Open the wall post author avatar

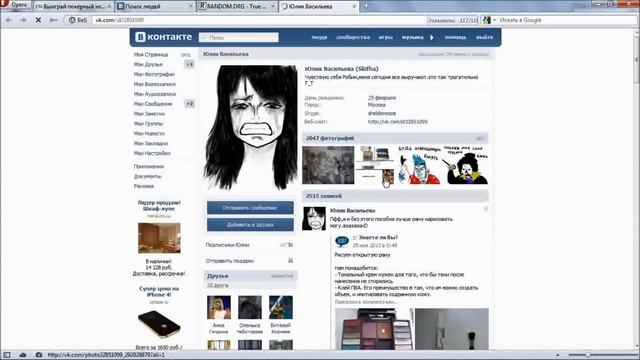click(x=314, y=218)
